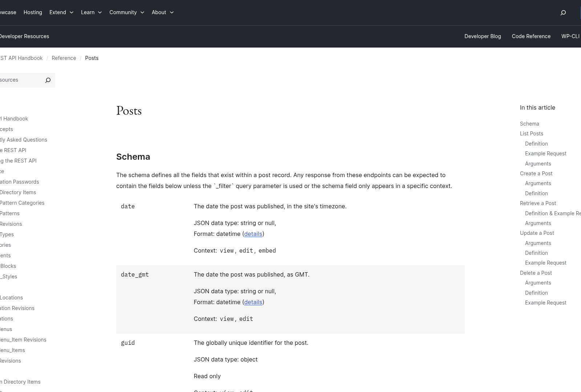Open details link in date row
The height and width of the screenshot is (392, 581).
pyautogui.click(x=253, y=234)
